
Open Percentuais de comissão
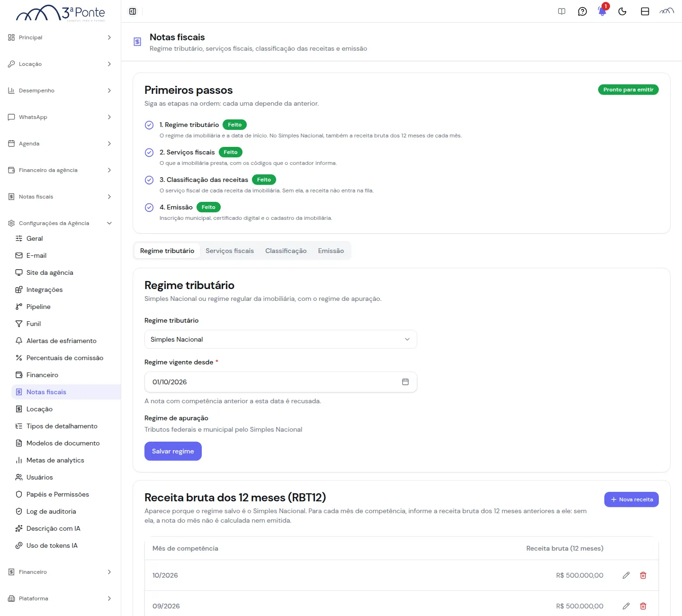[x=66, y=358]
